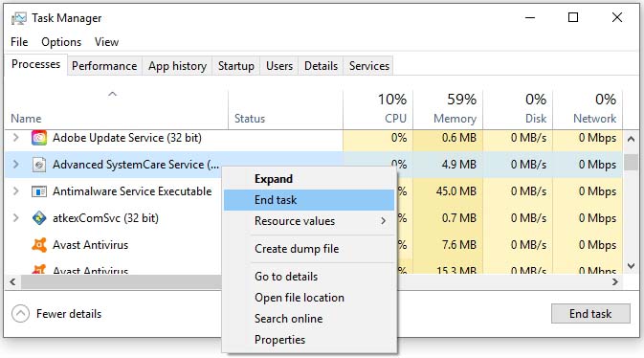Click the Advanced SystemCare Service icon
644x358 pixels.
(39, 165)
